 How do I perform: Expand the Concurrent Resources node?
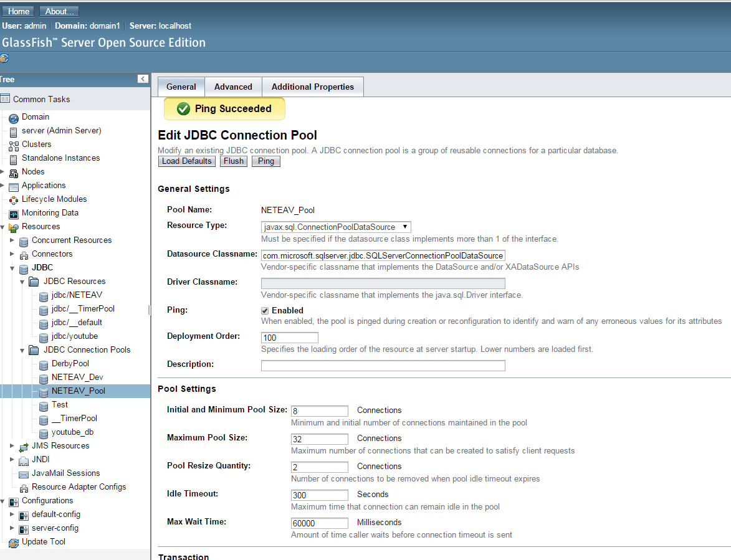(12, 240)
